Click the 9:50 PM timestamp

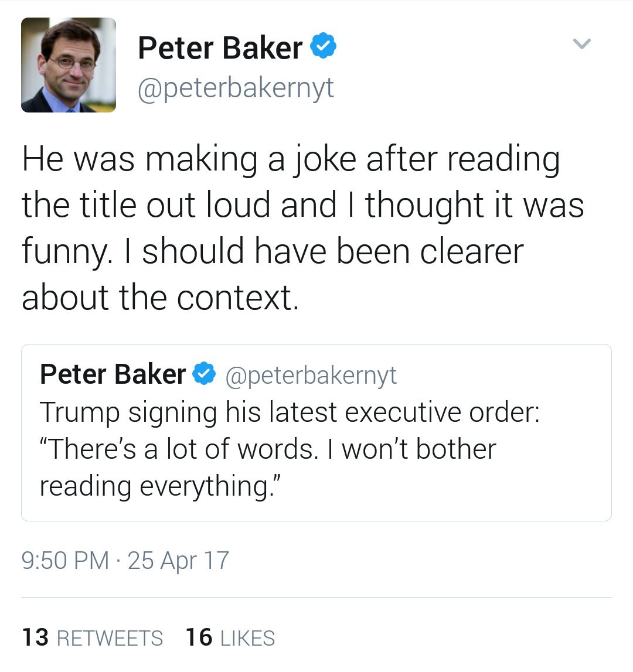coord(65,560)
